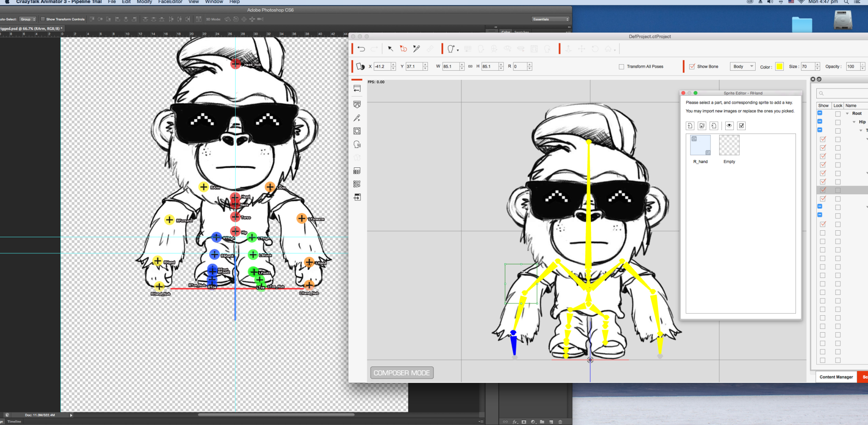Viewport: 868px width, 425px height.
Task: Click the PSD editor icon in left toolbar
Action: point(357,104)
